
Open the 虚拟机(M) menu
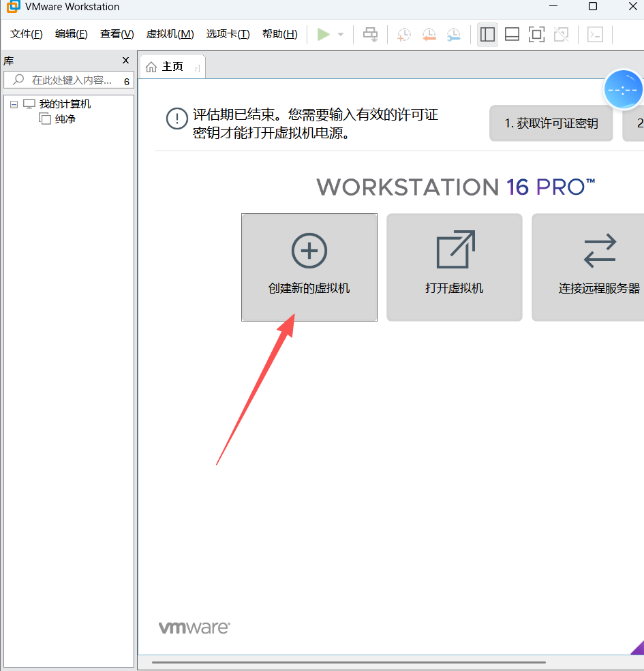pyautogui.click(x=170, y=34)
